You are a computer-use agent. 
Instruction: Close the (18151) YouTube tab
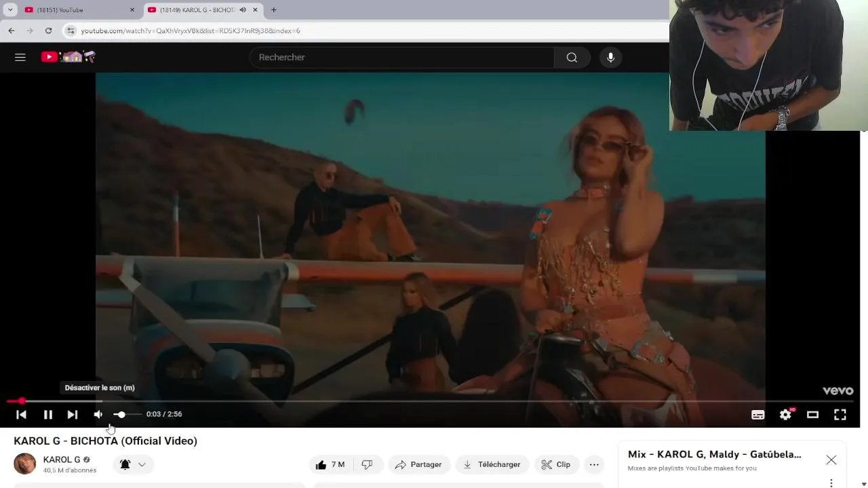(x=132, y=10)
